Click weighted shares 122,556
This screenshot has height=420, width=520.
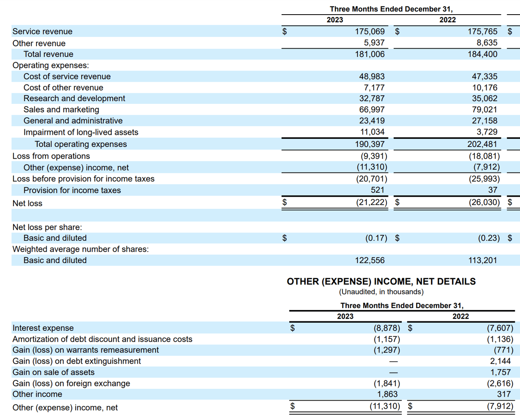[x=370, y=260]
